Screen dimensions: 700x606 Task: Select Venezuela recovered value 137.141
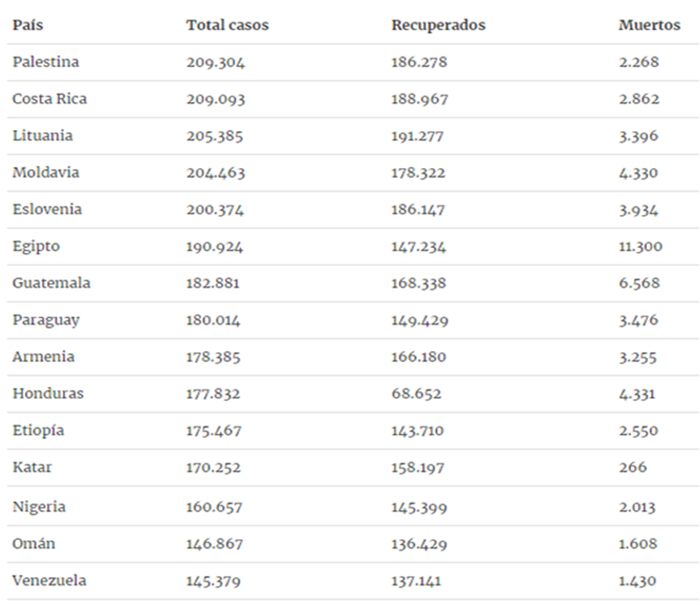[416, 581]
